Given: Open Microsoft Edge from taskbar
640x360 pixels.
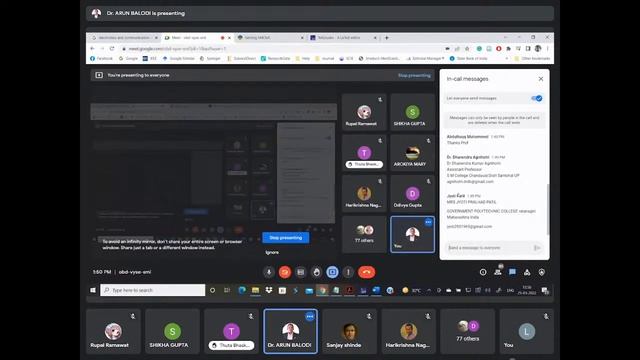Looking at the screenshot, I should (x=242, y=290).
